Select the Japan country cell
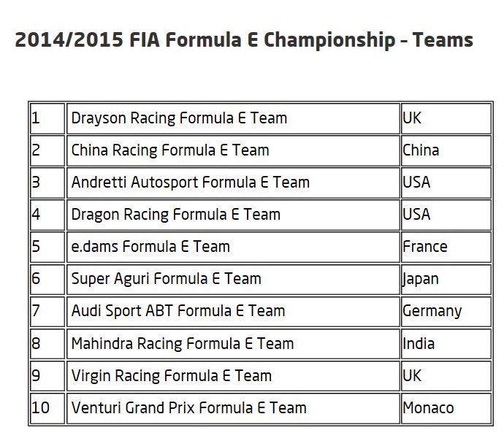Image resolution: width=504 pixels, height=441 pixels. (x=446, y=280)
